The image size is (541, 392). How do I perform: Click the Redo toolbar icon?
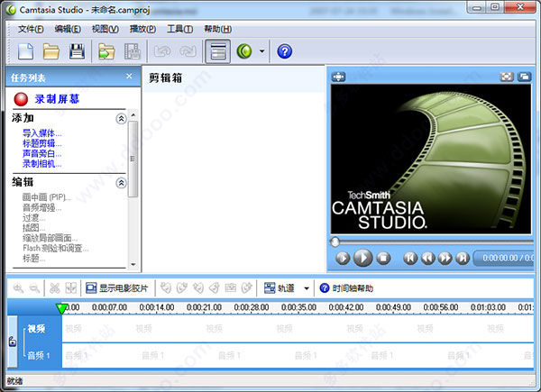point(188,51)
